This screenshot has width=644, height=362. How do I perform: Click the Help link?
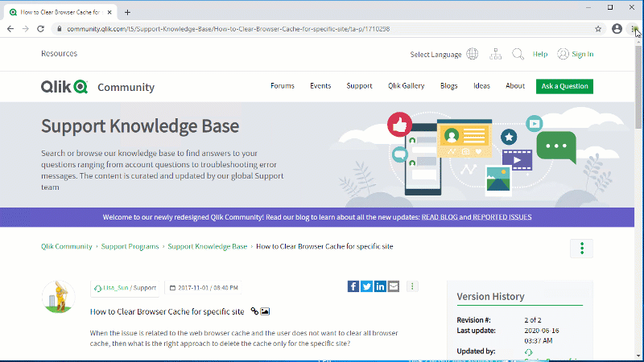tap(540, 54)
